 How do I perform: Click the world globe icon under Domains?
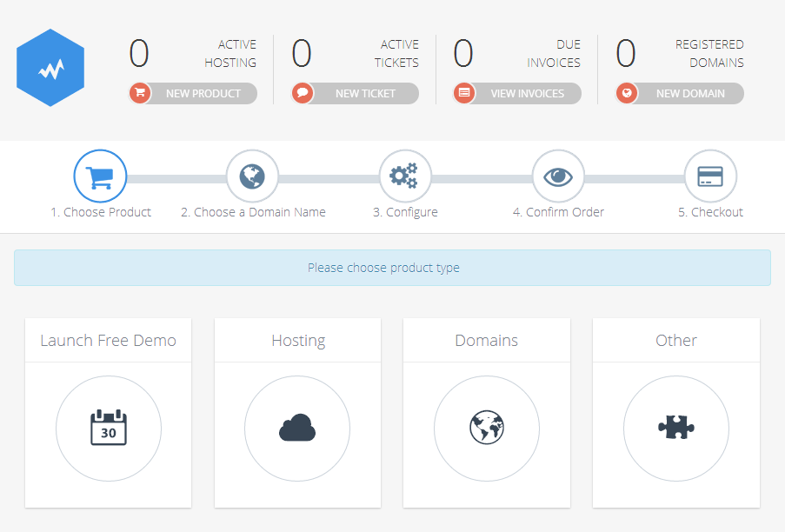[487, 427]
